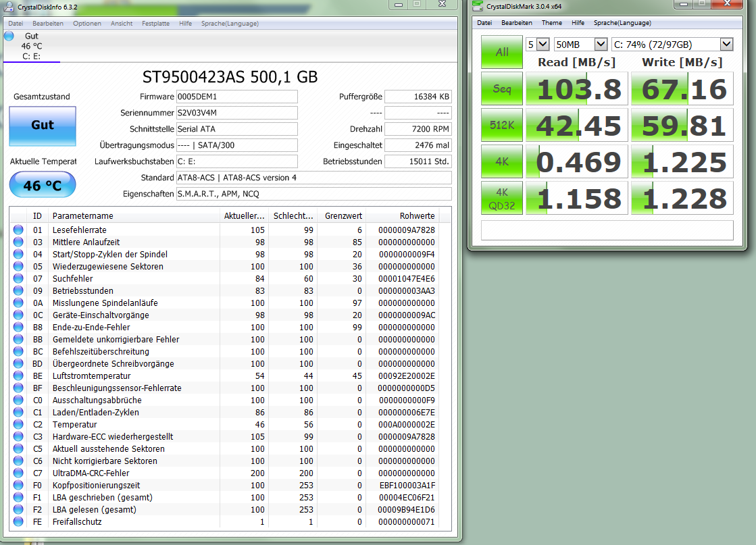Viewport: 756px width, 545px height.
Task: Start the 512K benchmark test
Action: point(502,126)
